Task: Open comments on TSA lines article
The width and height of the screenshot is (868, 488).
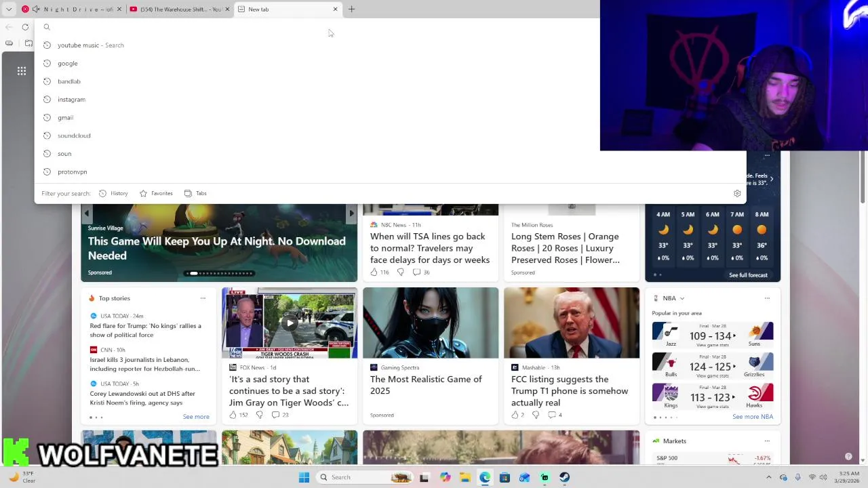Action: tap(421, 272)
